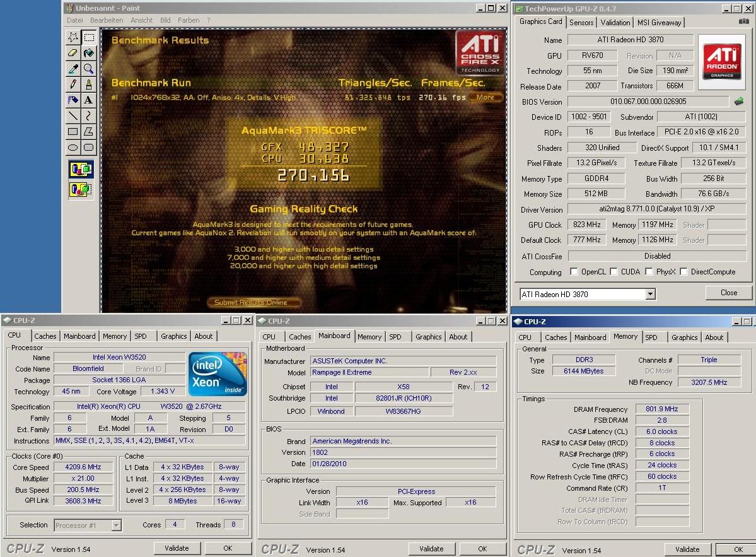Select the Free-Form Select tool in Paint
The width and height of the screenshot is (756, 557).
coord(73,37)
